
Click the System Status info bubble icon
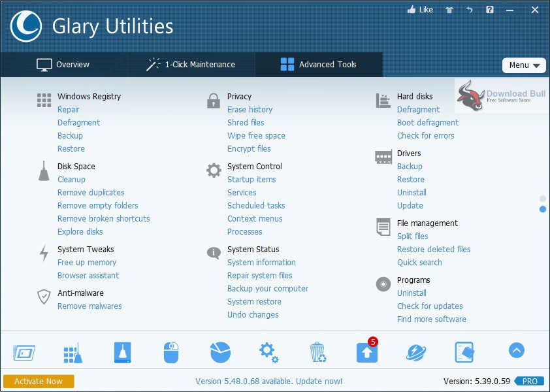coord(214,252)
